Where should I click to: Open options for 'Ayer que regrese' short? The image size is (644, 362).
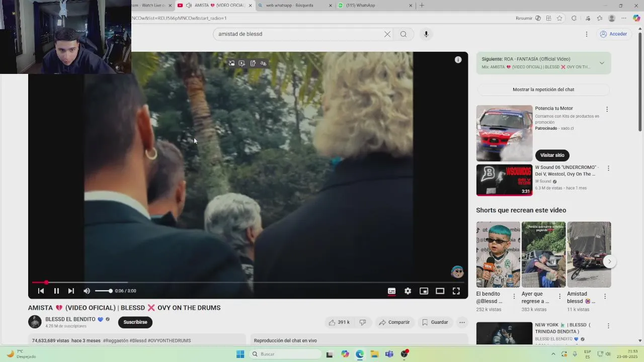(559, 297)
